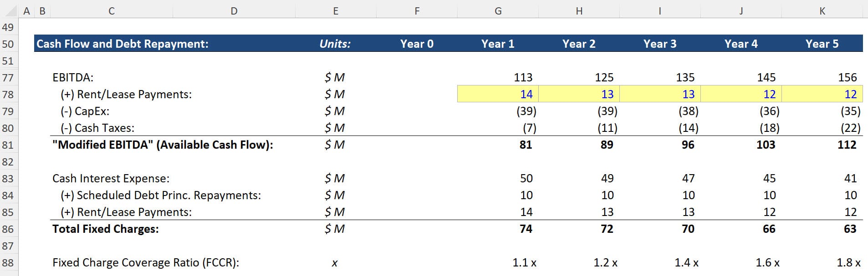Select column G header
Viewport: 868px width, 276px height.
498,11
